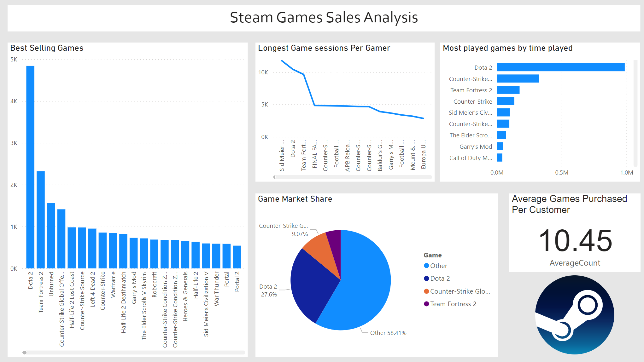This screenshot has height=362, width=644.
Task: Click the Robocraft axis label
Action: pos(154,285)
